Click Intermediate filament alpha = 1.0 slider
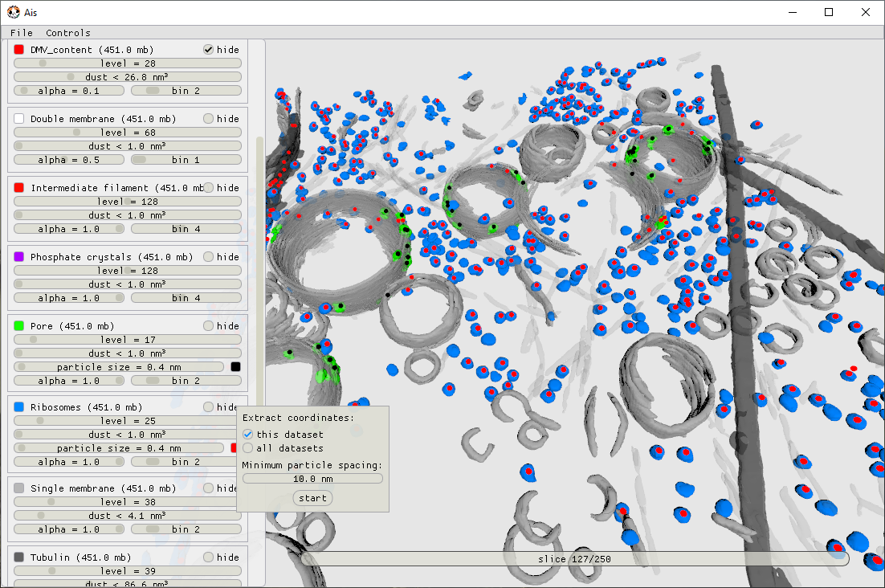885x588 pixels. pos(69,229)
